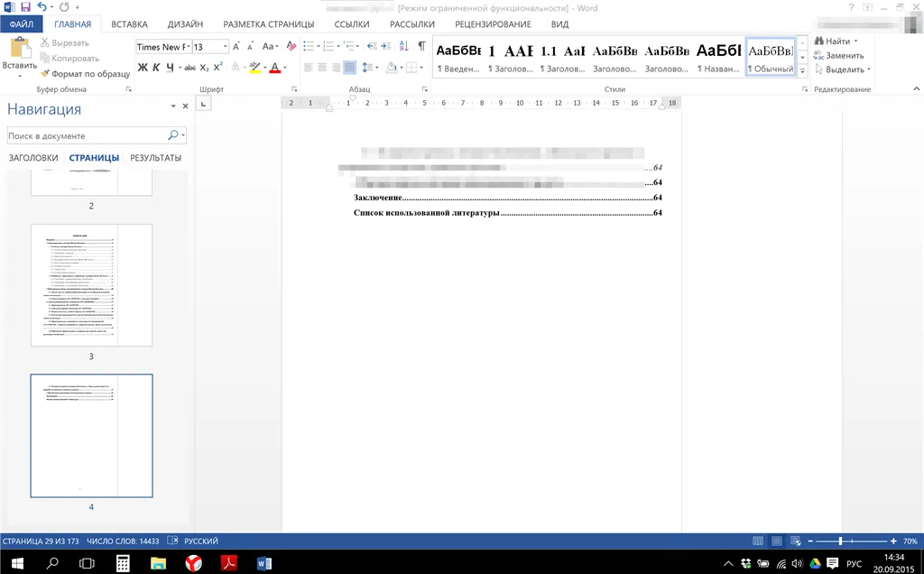Sort text with the A-Z sort icon

point(403,46)
